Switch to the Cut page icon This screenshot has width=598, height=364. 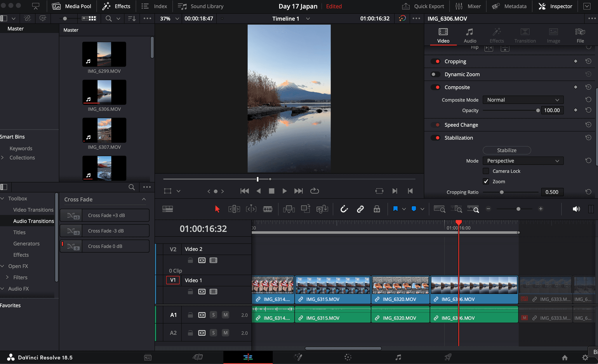(x=198, y=357)
